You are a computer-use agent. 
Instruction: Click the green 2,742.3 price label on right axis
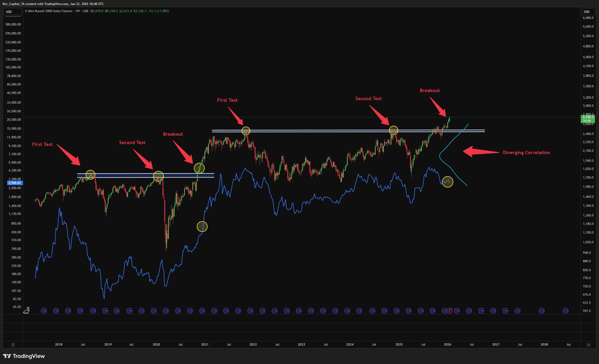[x=588, y=117]
